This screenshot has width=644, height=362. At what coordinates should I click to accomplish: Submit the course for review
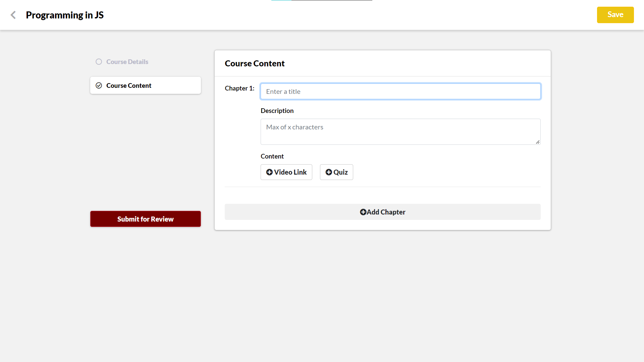[x=145, y=219]
